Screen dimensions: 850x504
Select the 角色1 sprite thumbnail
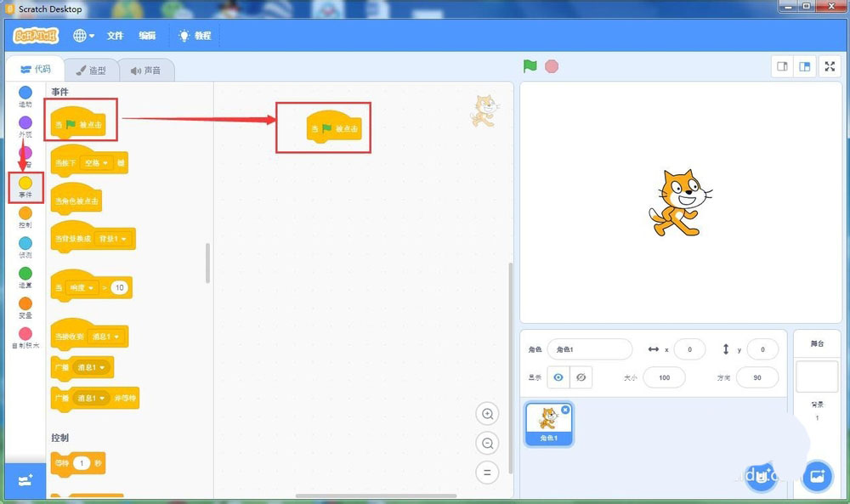pyautogui.click(x=548, y=422)
